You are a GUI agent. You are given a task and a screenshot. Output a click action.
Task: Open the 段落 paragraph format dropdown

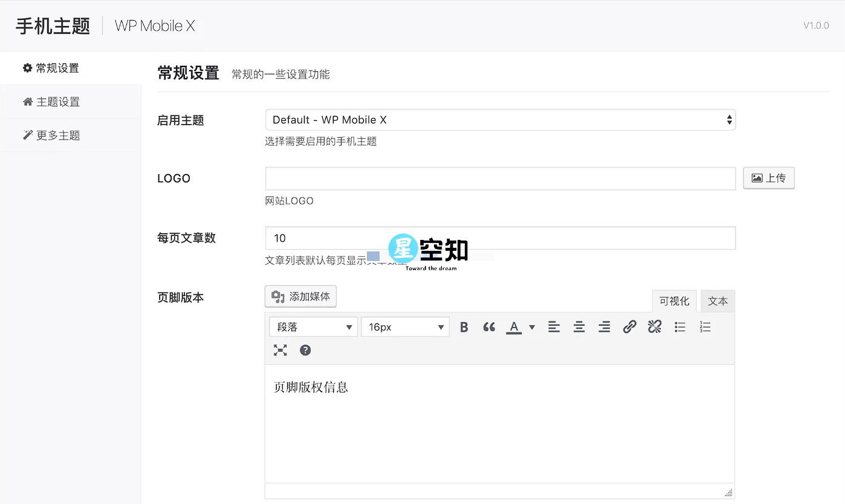click(313, 326)
